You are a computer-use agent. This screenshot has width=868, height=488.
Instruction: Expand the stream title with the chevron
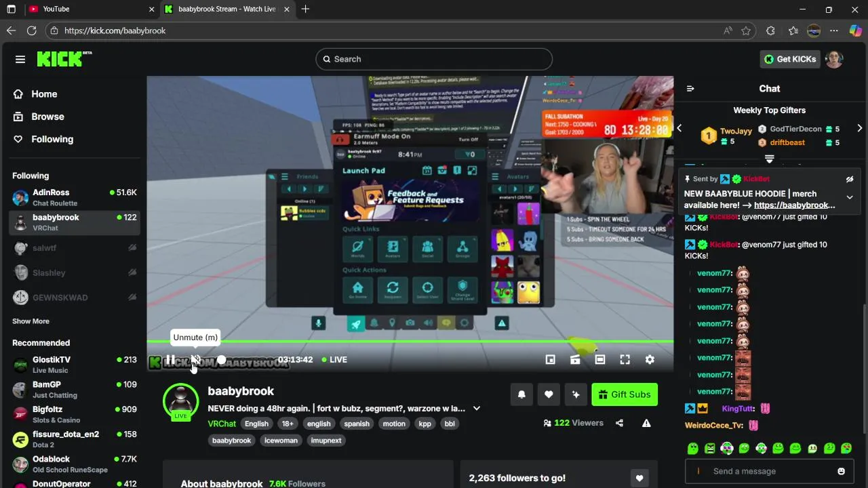[477, 409]
